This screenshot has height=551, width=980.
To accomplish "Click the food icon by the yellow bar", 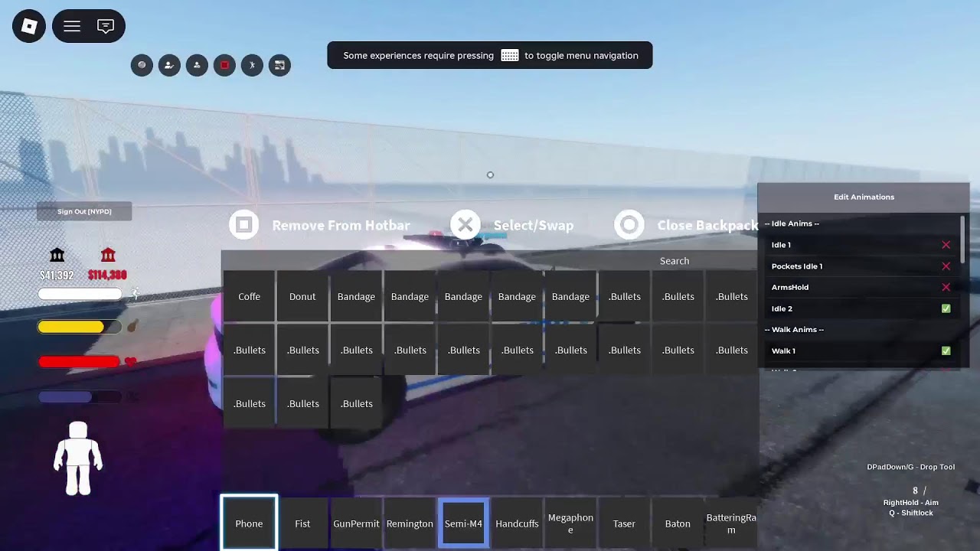I will [x=132, y=327].
